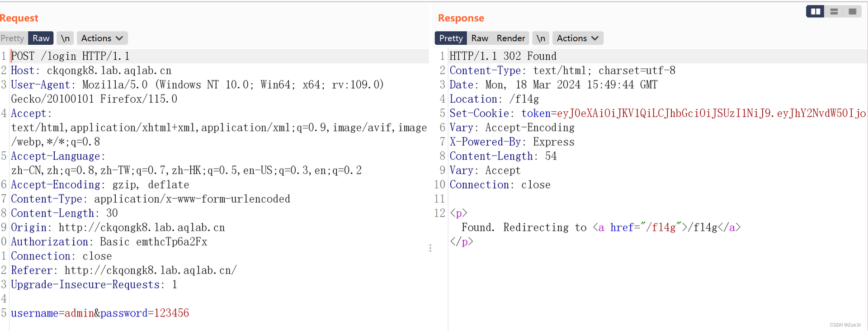This screenshot has width=868, height=331.
Task: Click 'Content-Length: 54' in the response
Action: [x=503, y=156]
